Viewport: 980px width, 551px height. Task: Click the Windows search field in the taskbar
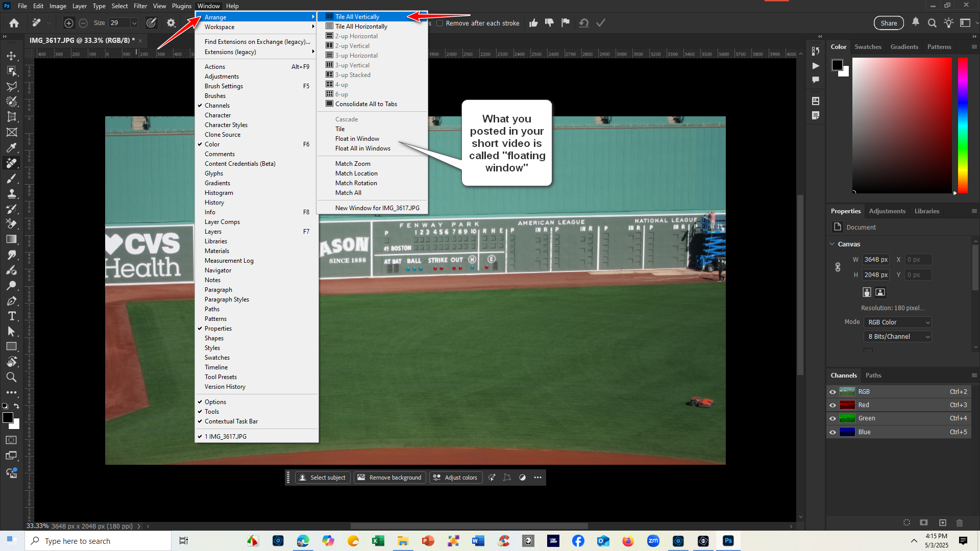coord(97,541)
